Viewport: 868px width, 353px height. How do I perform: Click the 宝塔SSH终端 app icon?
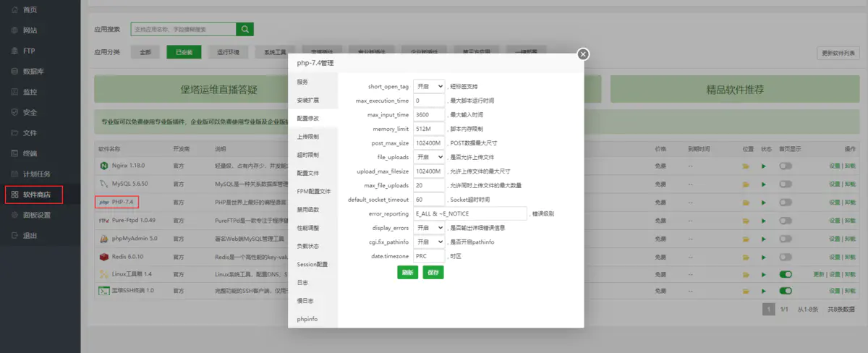coord(103,291)
